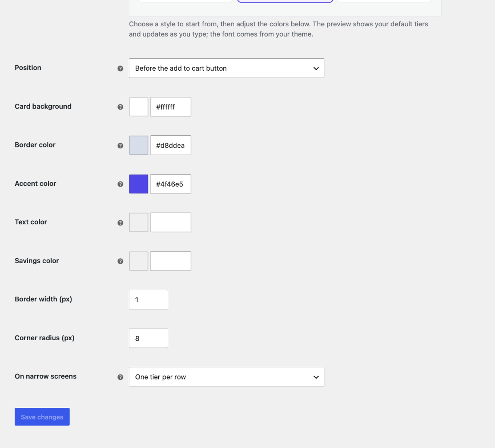Open the Border color swatch

tap(138, 145)
